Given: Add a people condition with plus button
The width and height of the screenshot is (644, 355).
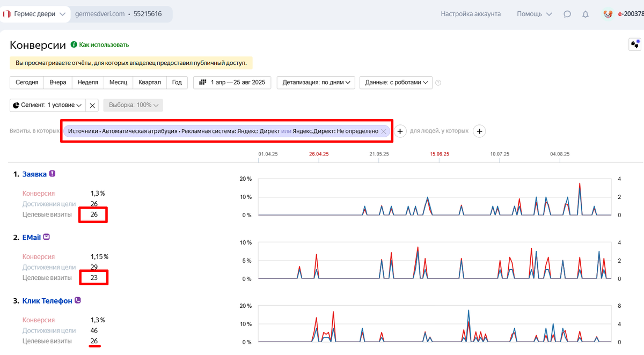Looking at the screenshot, I should tap(479, 131).
